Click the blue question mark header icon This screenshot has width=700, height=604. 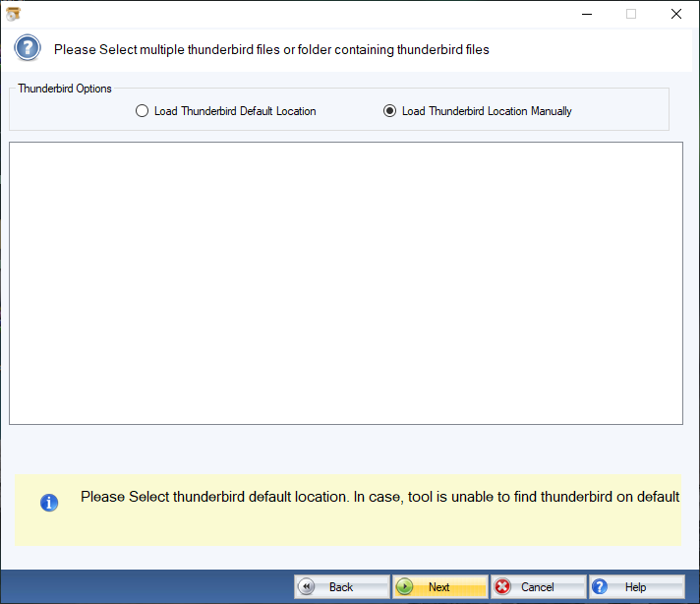[x=28, y=48]
